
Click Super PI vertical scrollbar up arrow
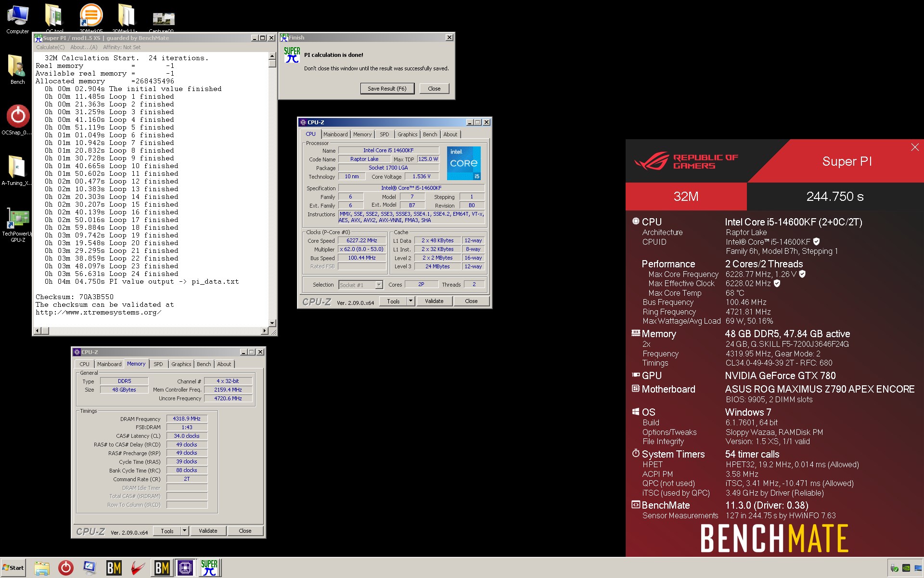[272, 56]
